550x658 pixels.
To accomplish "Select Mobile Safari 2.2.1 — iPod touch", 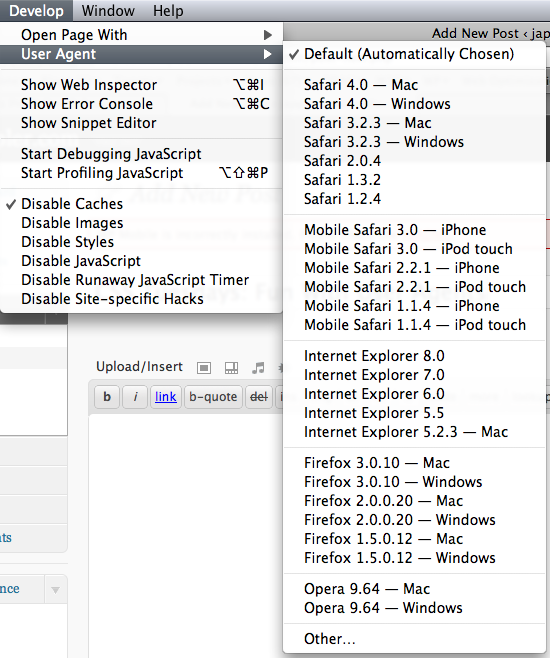I will pos(414,287).
